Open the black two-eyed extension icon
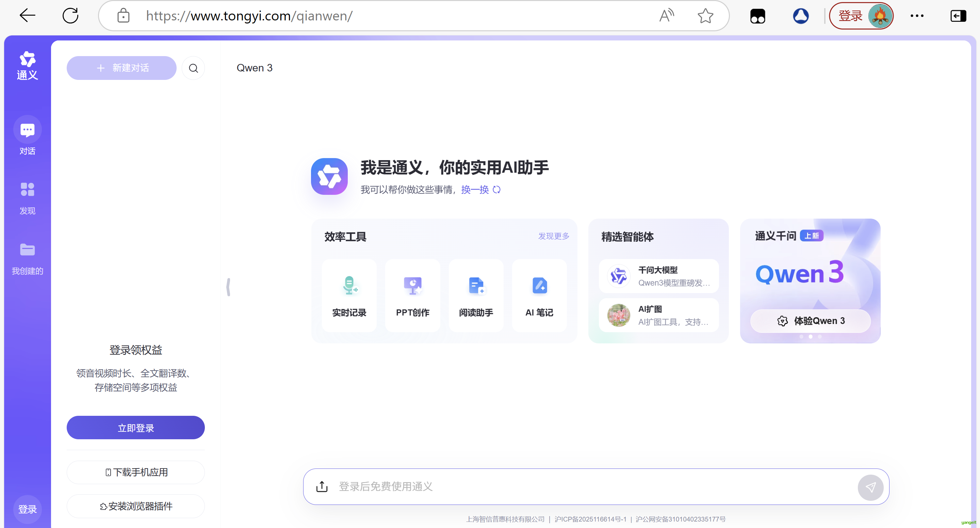Screen dimensions: 980x528 click(x=757, y=16)
